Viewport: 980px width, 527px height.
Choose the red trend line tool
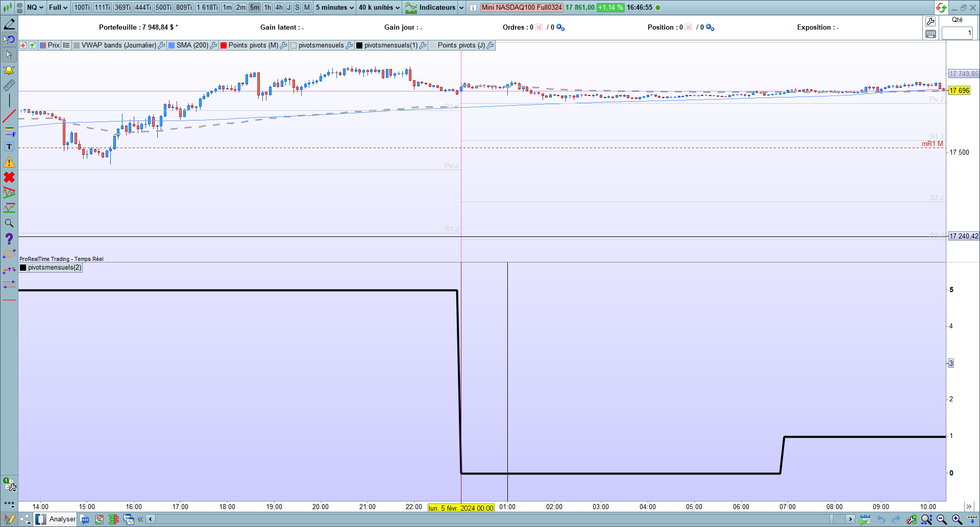(9, 116)
